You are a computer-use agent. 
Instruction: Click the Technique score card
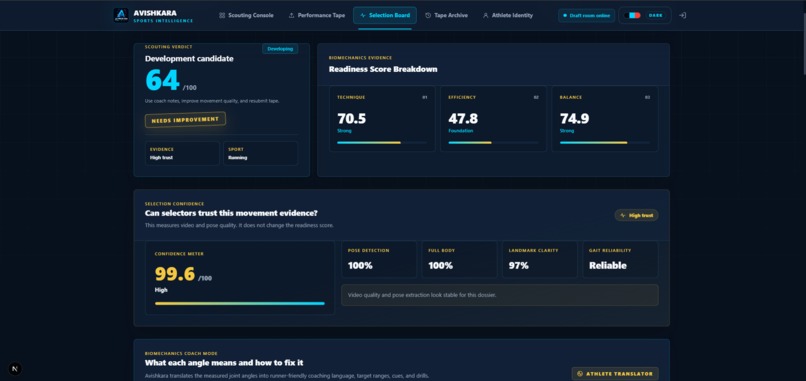[x=382, y=119]
